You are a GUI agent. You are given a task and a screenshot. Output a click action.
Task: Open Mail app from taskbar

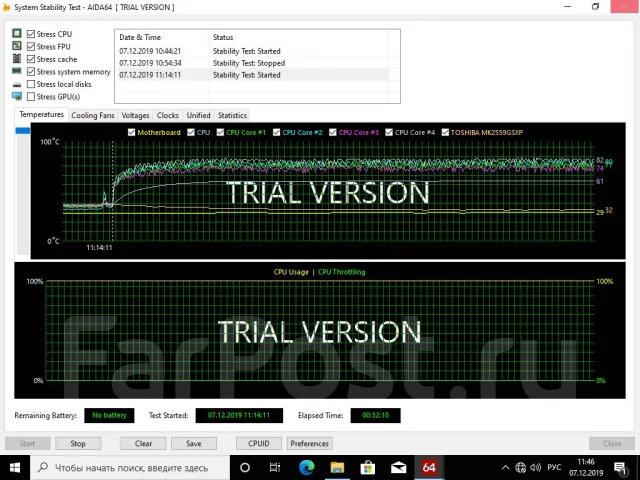[398, 468]
